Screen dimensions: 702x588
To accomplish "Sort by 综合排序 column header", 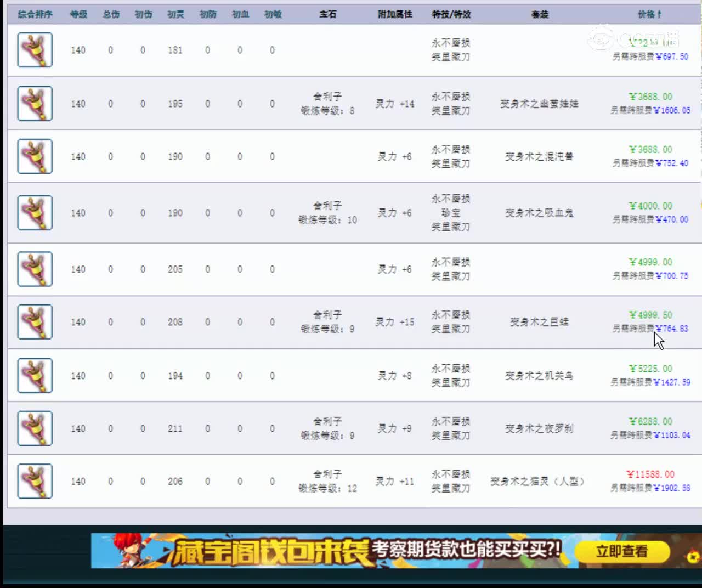I will click(x=35, y=14).
